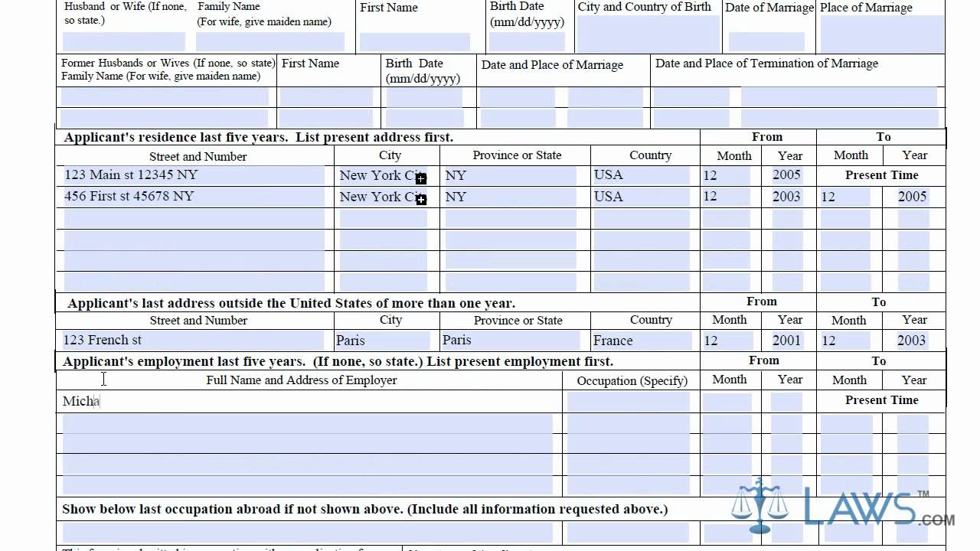Click the second former spouse family name field
980x551 pixels.
pos(165,119)
